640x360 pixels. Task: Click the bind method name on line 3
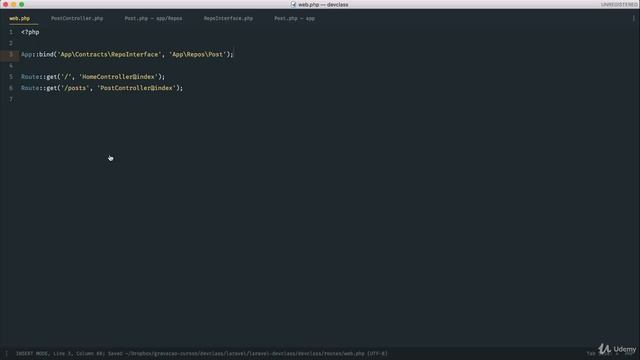(x=46, y=54)
